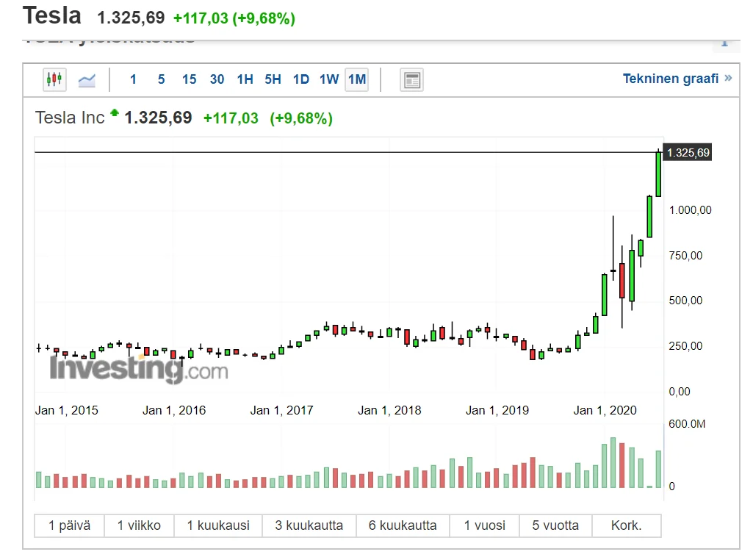Switch the chart to 1W interval

tap(328, 79)
